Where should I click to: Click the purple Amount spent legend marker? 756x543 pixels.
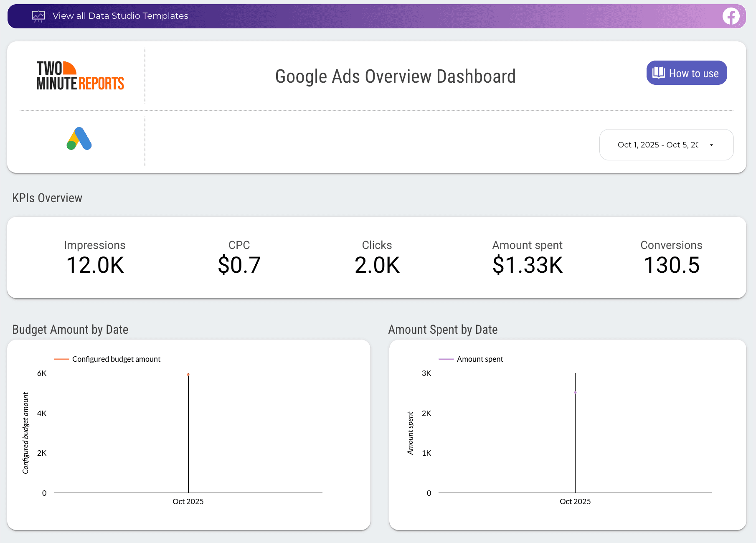click(446, 359)
